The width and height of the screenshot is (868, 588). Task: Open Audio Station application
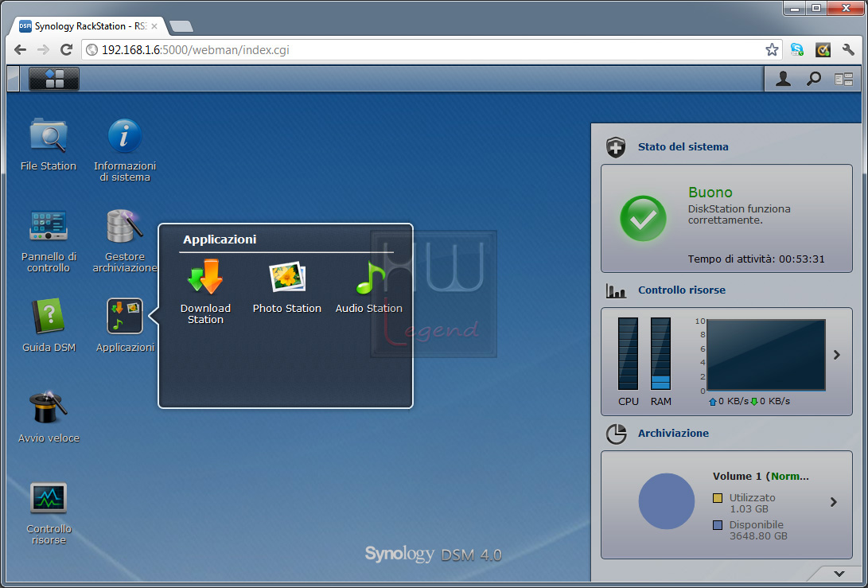(369, 277)
